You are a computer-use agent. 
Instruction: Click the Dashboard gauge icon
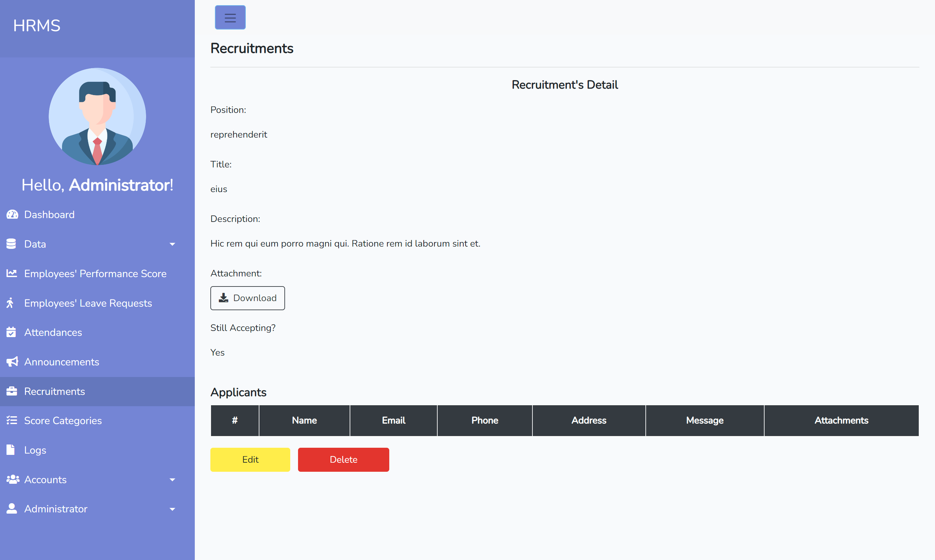[12, 214]
